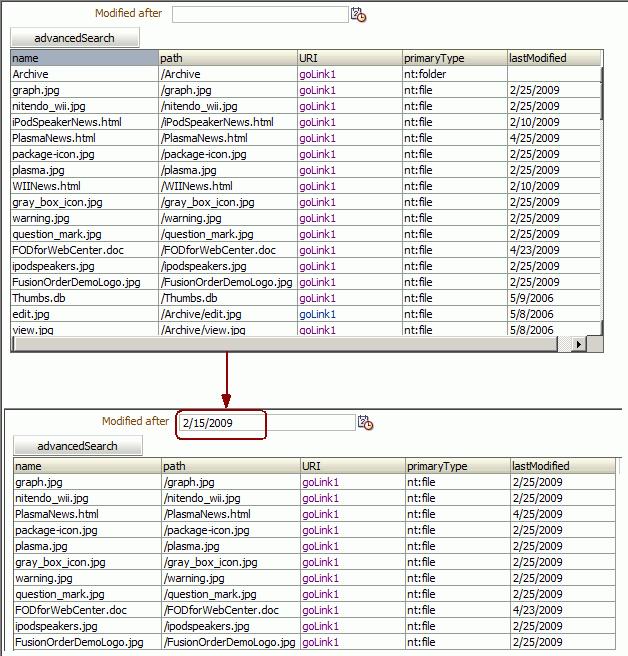
Task: Open goLink1 for view.jpg row
Action: click(x=318, y=330)
